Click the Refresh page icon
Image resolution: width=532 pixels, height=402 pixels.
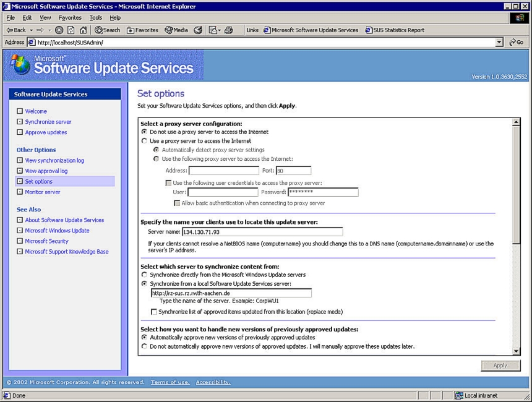pos(71,30)
